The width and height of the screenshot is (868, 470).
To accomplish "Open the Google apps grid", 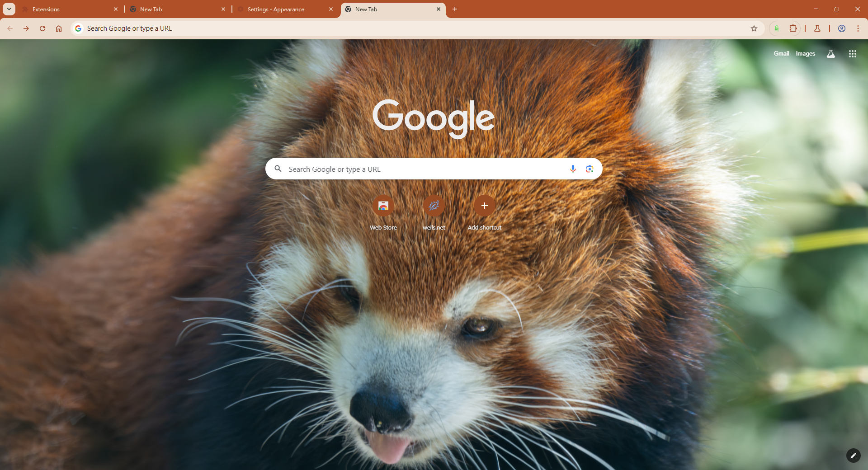I will (852, 53).
